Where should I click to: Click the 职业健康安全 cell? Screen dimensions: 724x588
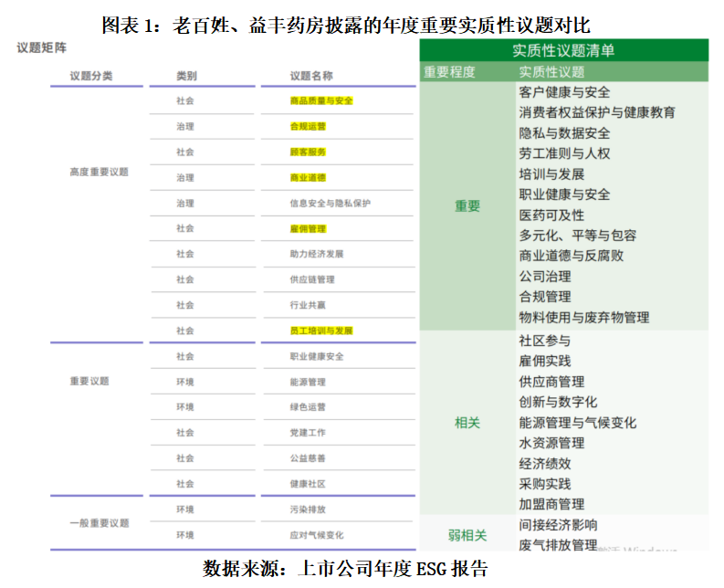pyautogui.click(x=317, y=357)
